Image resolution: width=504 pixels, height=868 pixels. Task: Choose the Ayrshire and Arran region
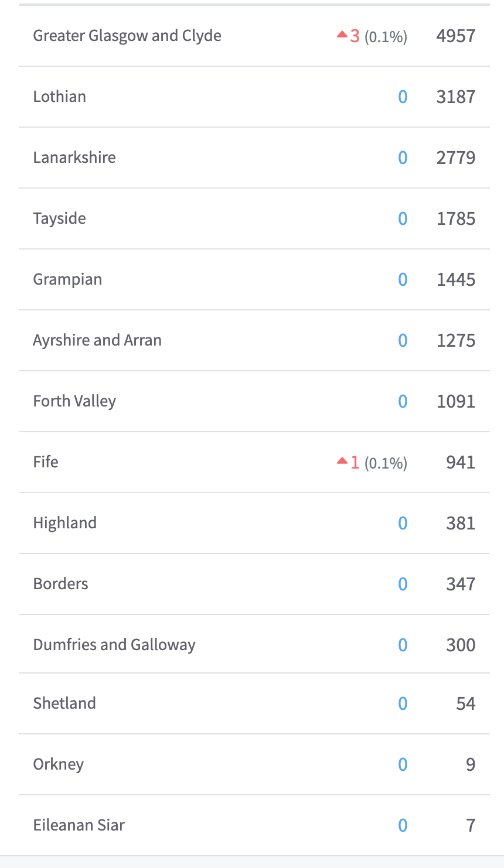(97, 340)
